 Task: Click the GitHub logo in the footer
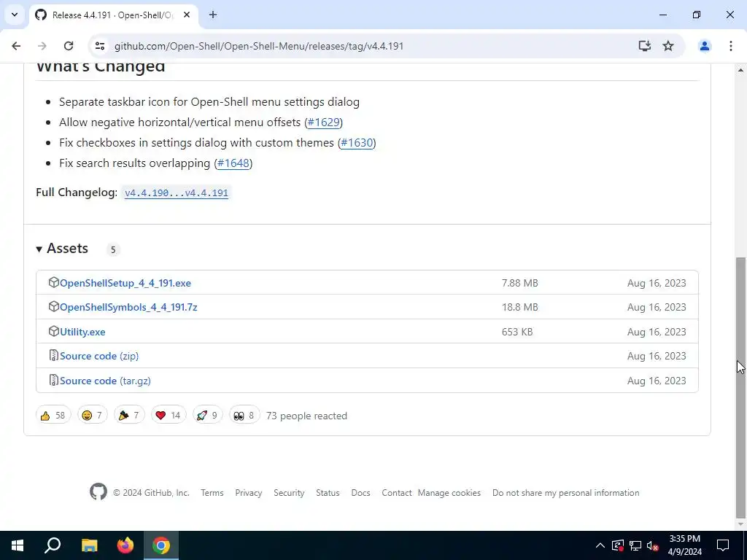(98, 492)
